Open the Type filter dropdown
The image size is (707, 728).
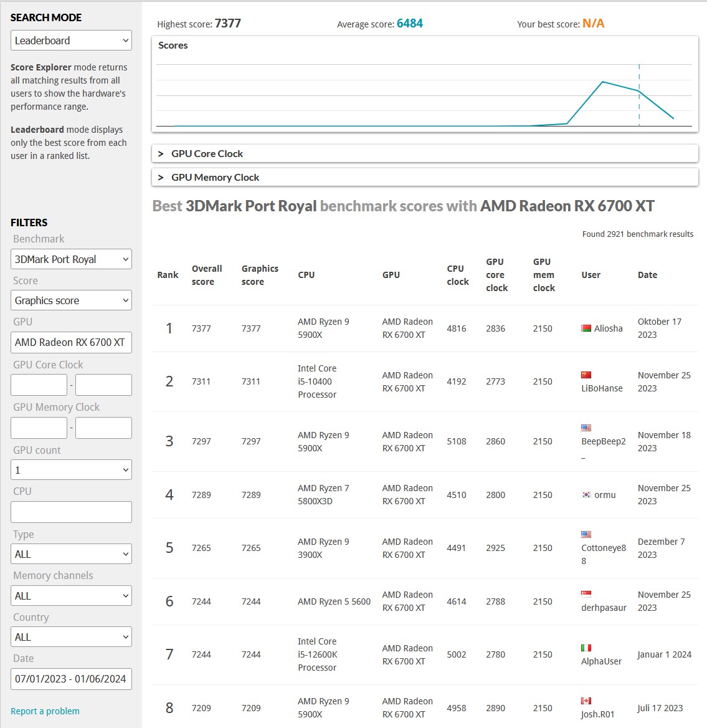coord(71,554)
